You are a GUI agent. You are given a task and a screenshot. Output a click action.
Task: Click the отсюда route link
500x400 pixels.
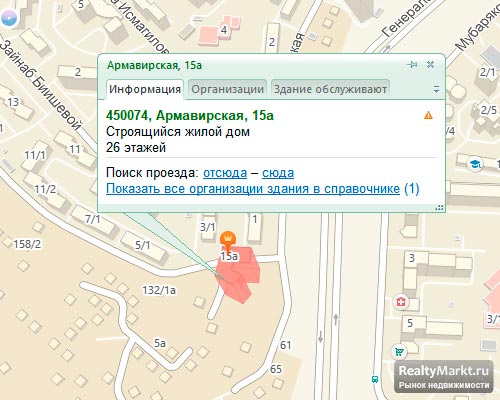225,173
